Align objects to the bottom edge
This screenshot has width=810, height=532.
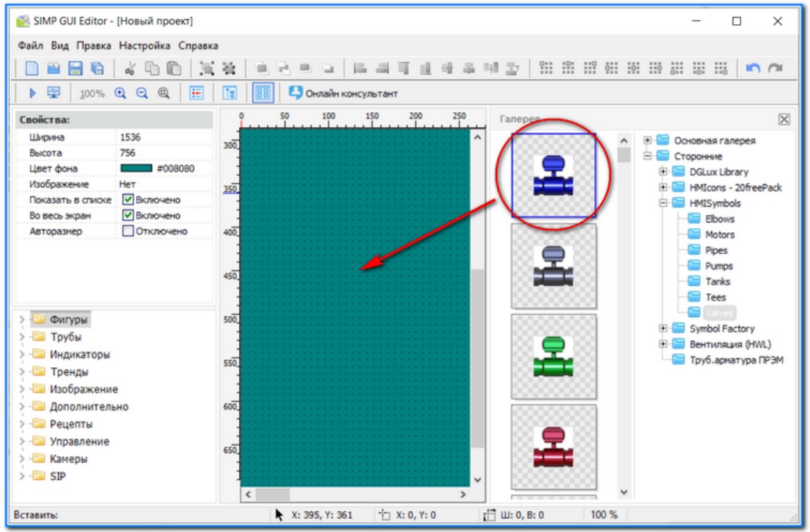[x=425, y=68]
